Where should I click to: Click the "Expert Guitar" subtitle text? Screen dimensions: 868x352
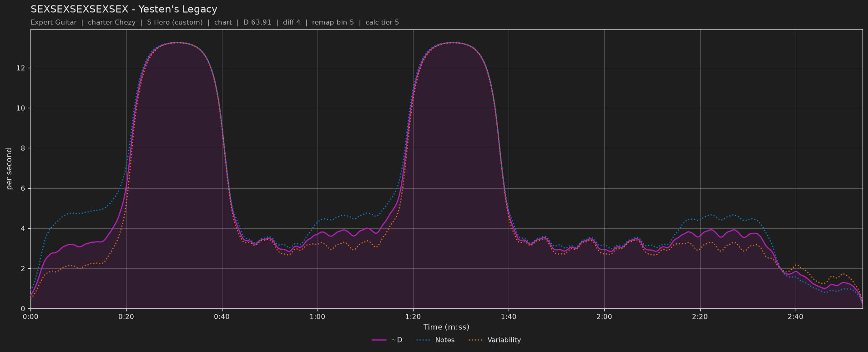point(54,22)
